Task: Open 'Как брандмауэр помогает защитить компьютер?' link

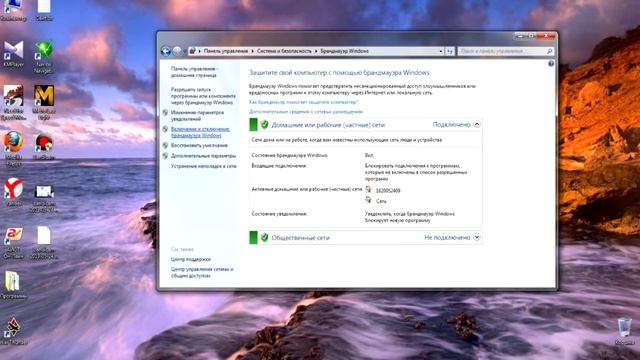Action: (303, 102)
